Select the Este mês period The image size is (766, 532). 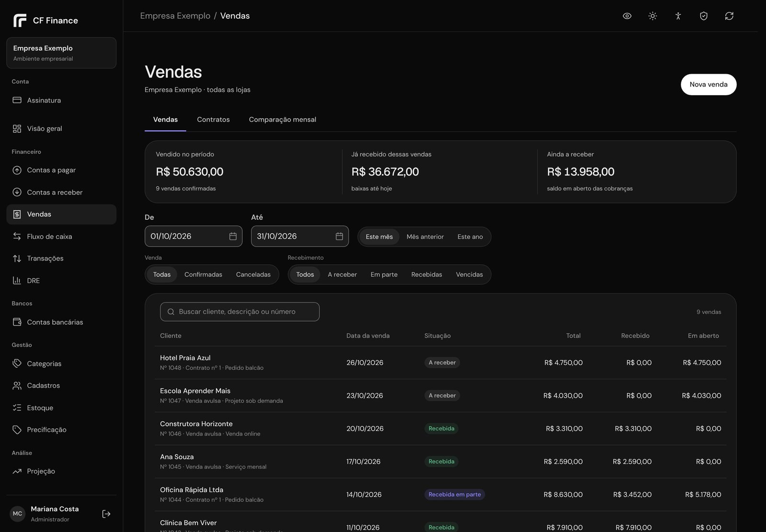point(379,237)
